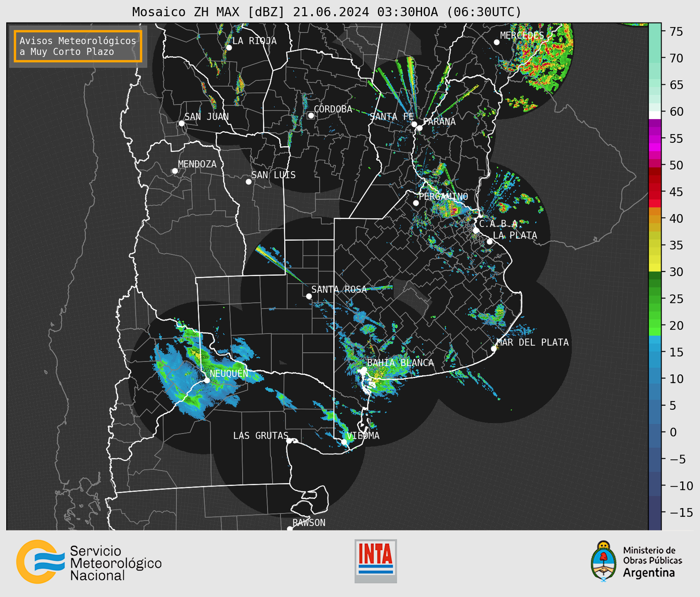This screenshot has height=597, width=700.
Task: Click the -15 dBZ scale label
Action: (x=680, y=512)
